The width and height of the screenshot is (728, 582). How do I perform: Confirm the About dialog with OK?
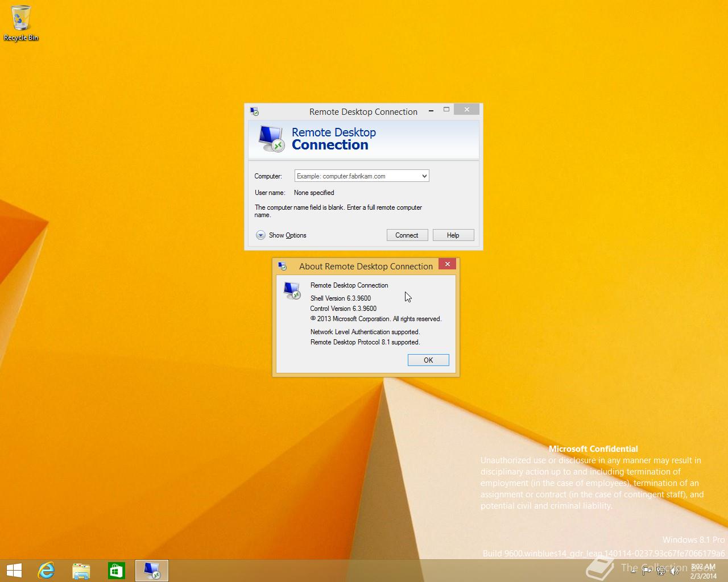(428, 360)
